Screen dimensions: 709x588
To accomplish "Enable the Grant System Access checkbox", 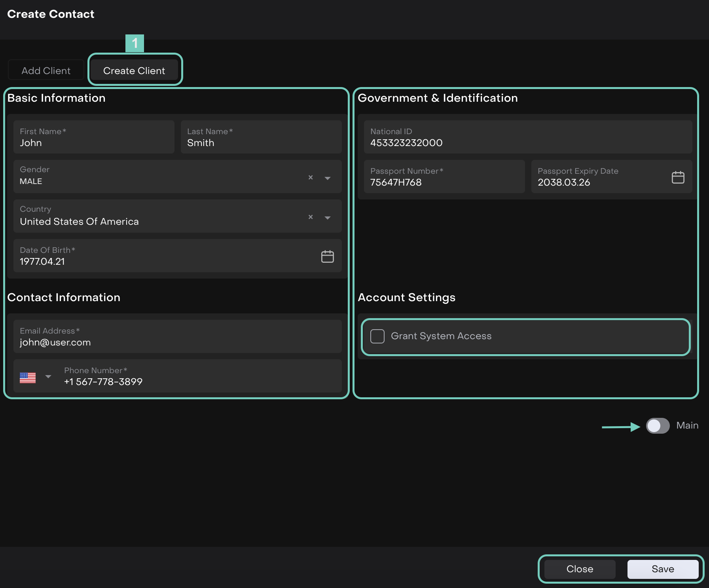I will (x=377, y=336).
